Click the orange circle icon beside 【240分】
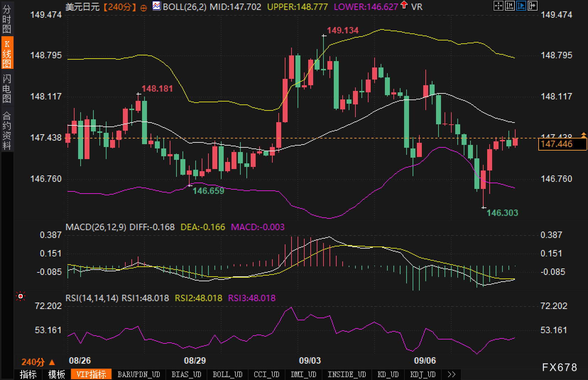Viewport: 588px width, 380px height. coord(143,7)
